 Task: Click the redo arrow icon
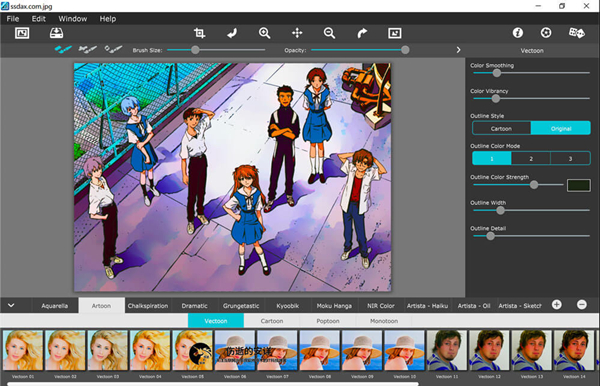pos(362,33)
